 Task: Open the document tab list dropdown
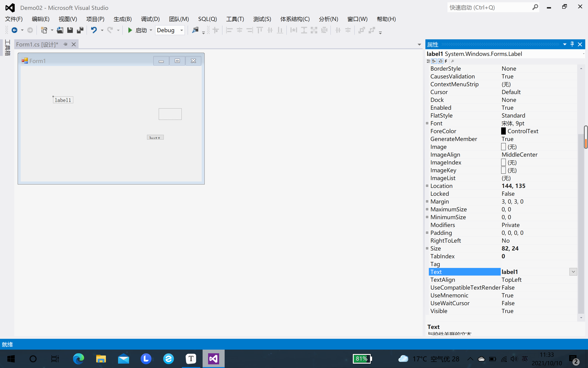(x=419, y=45)
